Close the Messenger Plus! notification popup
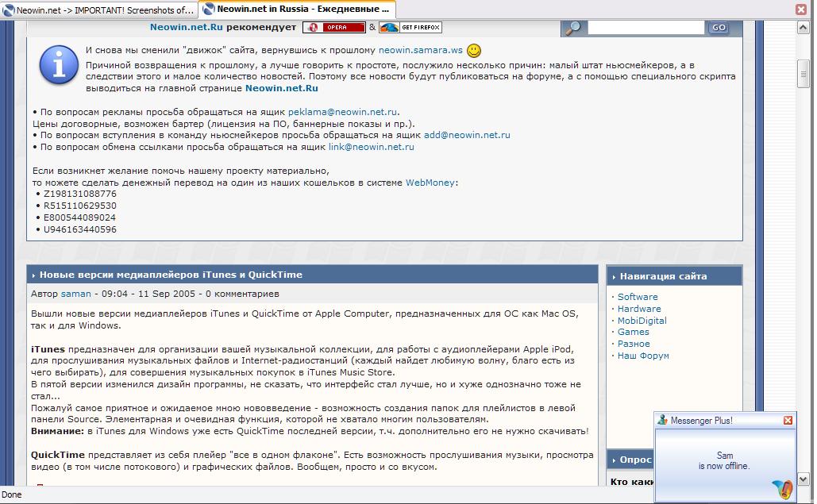 click(788, 420)
